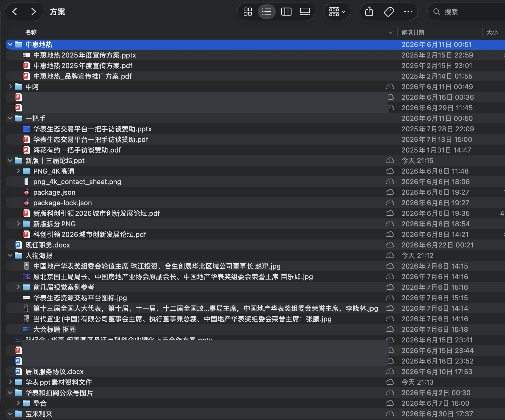This screenshot has width=505, height=420.
Task: Select the 华表和拍网公众号图片 folder name
Action: tap(59, 393)
